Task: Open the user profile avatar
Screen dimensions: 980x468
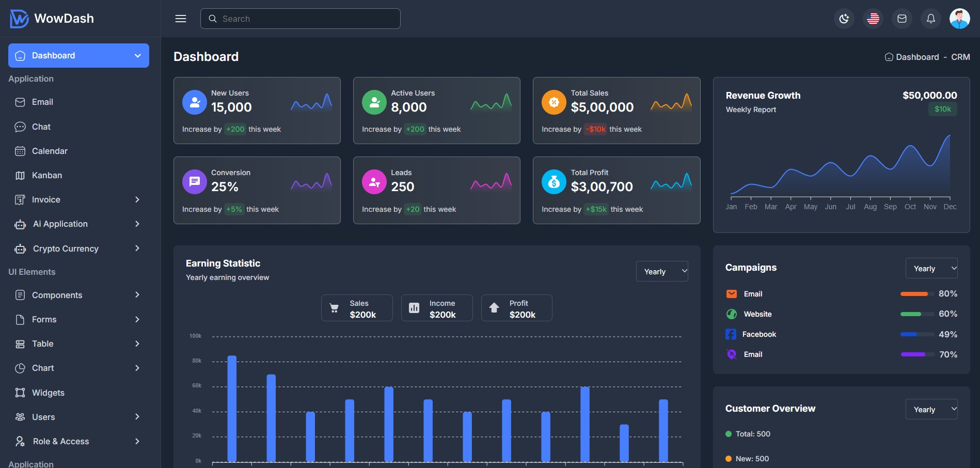Action: pos(960,19)
